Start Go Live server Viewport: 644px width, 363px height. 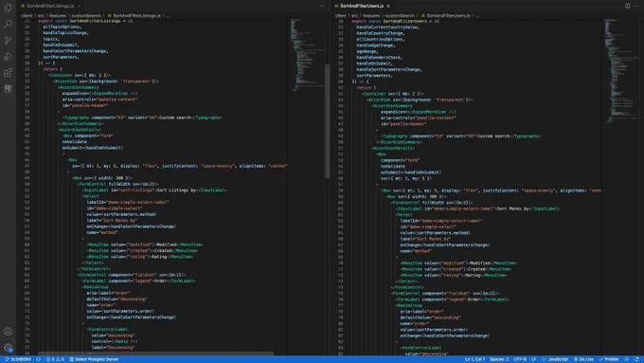pos(583,359)
